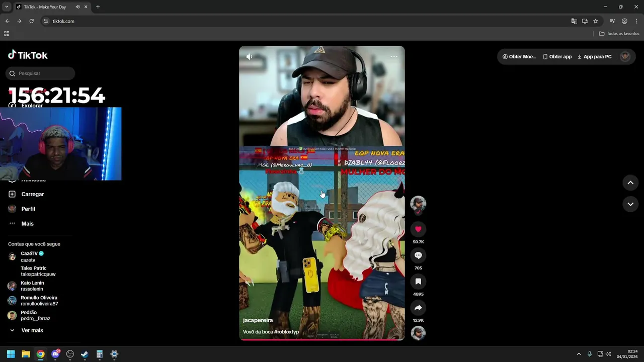Show hidden system tray icons

pos(579,354)
